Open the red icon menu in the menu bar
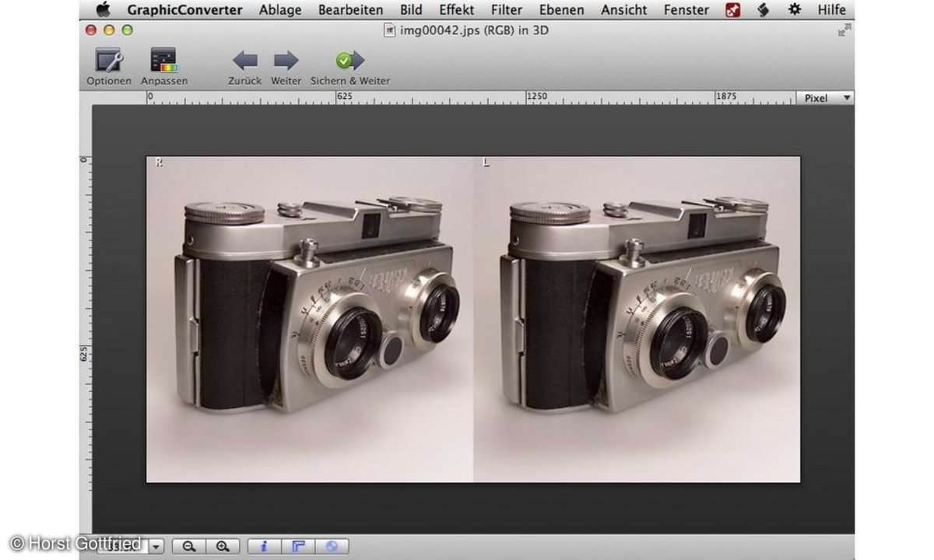 [x=732, y=10]
